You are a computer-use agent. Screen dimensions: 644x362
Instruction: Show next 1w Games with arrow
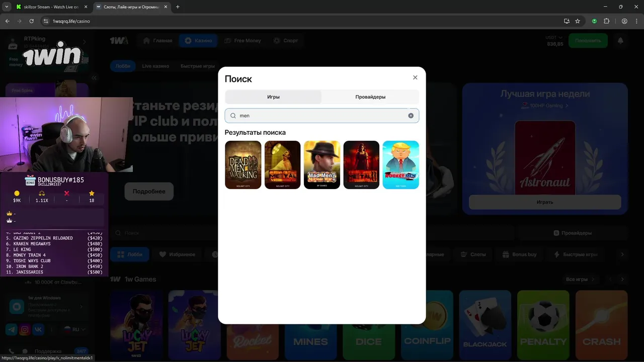pyautogui.click(x=622, y=279)
